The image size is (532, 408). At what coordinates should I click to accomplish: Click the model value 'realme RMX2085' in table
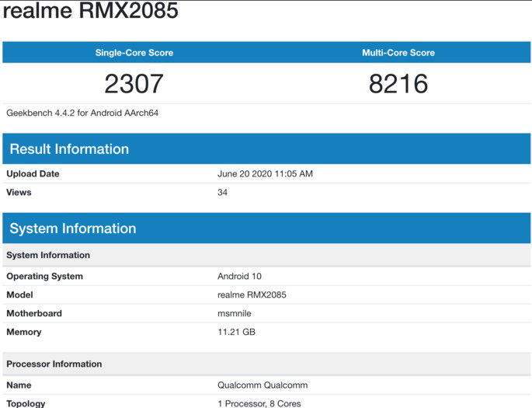tap(252, 295)
